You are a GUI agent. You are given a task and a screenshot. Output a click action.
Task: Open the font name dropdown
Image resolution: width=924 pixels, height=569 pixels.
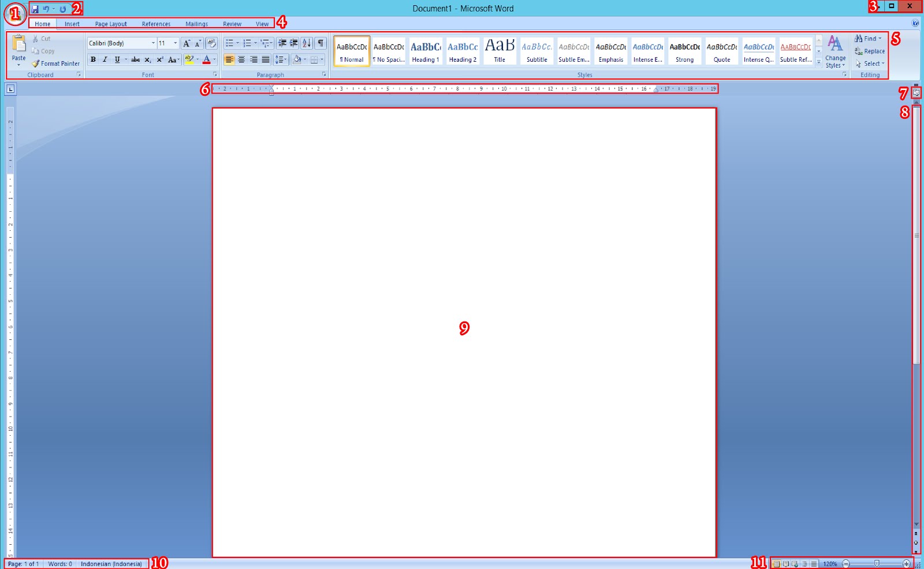click(152, 43)
